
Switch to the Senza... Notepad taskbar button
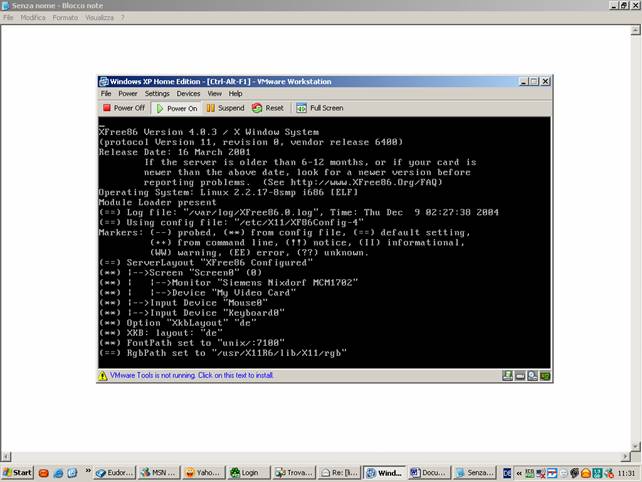[x=475, y=473]
